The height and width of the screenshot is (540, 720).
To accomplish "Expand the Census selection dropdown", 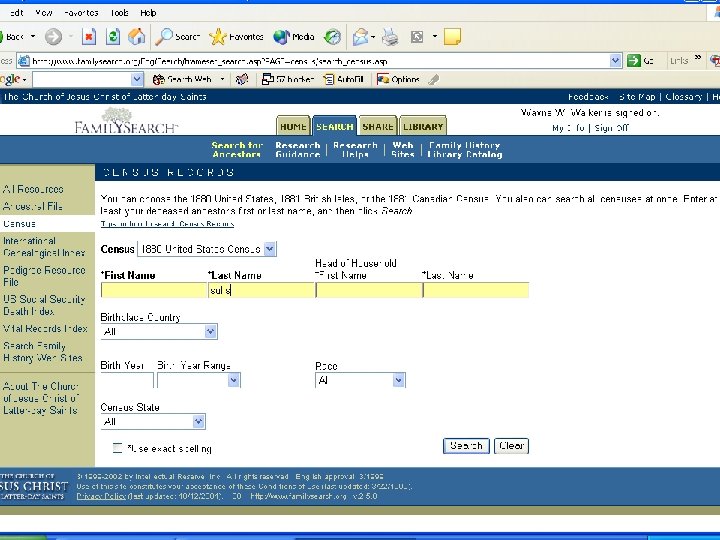I will [x=270, y=249].
